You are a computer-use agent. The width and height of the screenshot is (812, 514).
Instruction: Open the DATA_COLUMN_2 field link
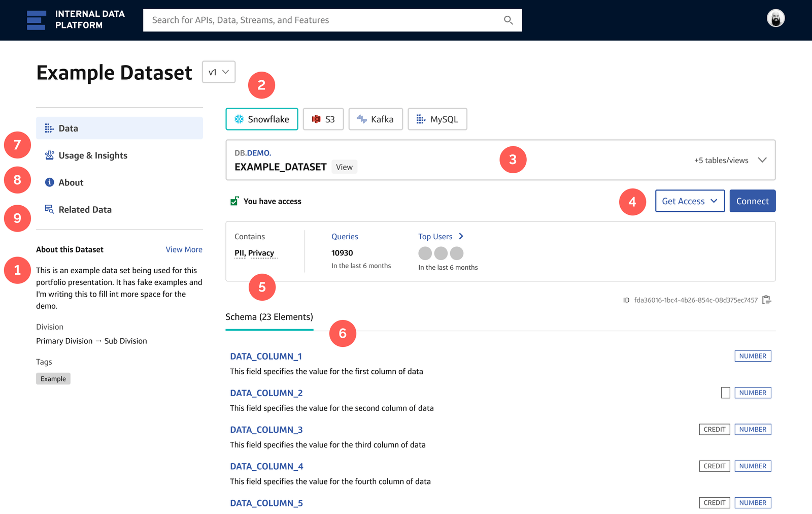[x=266, y=393]
